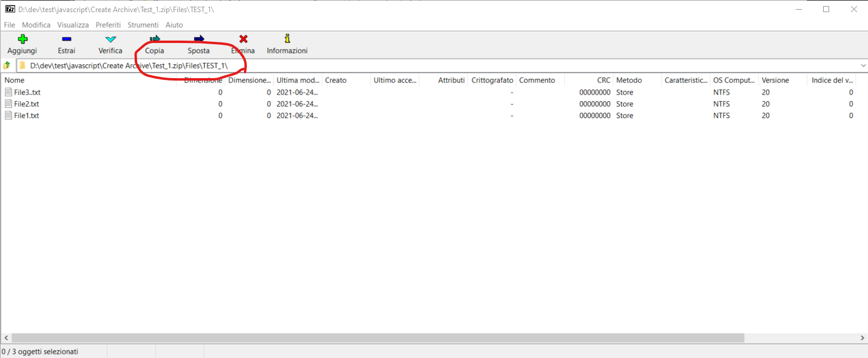868x358 pixels.
Task: Click the Copia toolbar icon
Action: point(155,39)
